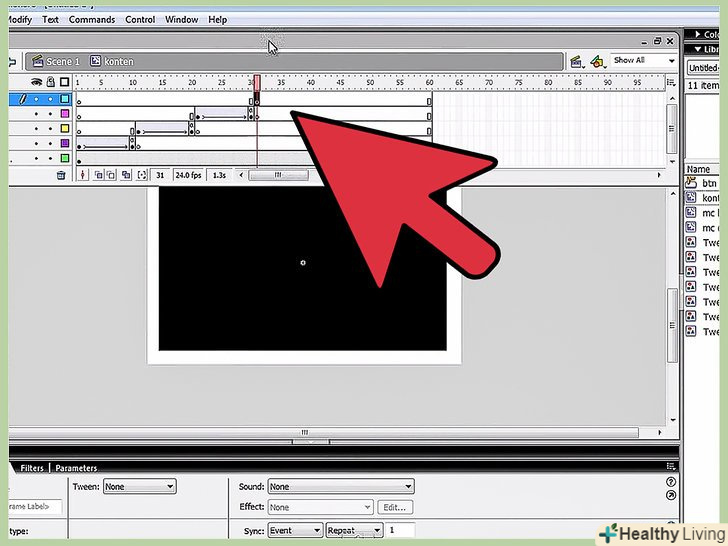The width and height of the screenshot is (728, 546).
Task: Enable Onion Skin Outlines in timeline footer
Action: pyautogui.click(x=111, y=175)
